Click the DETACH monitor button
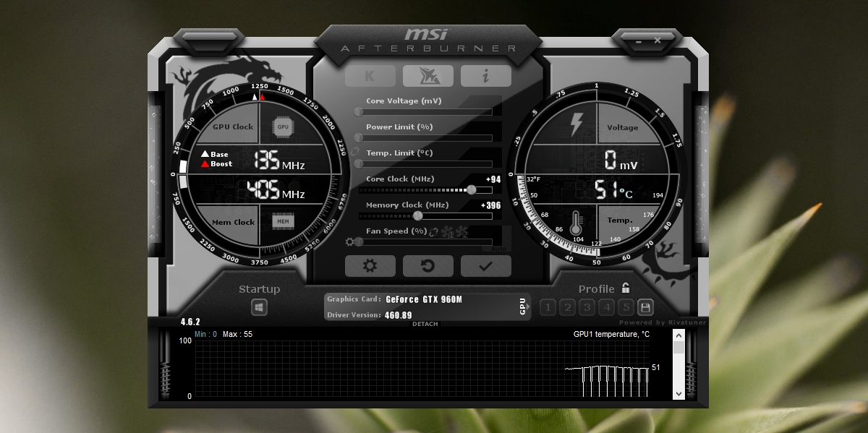The image size is (868, 433). [x=425, y=324]
